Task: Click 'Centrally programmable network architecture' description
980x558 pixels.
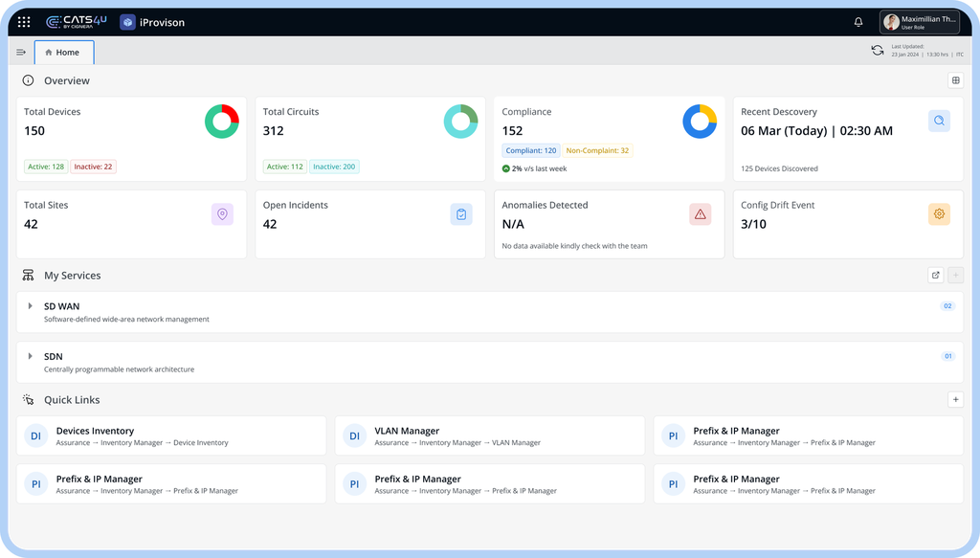Action: point(119,369)
